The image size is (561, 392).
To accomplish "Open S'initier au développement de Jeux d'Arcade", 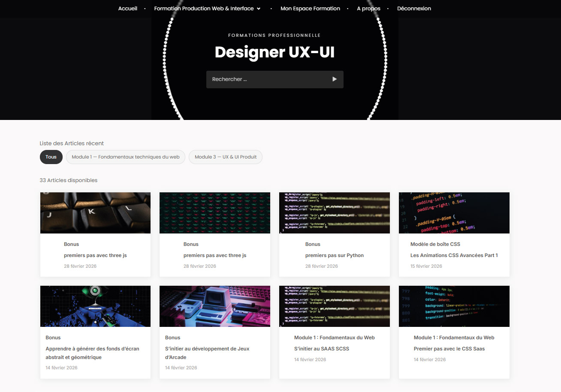I will (x=207, y=353).
